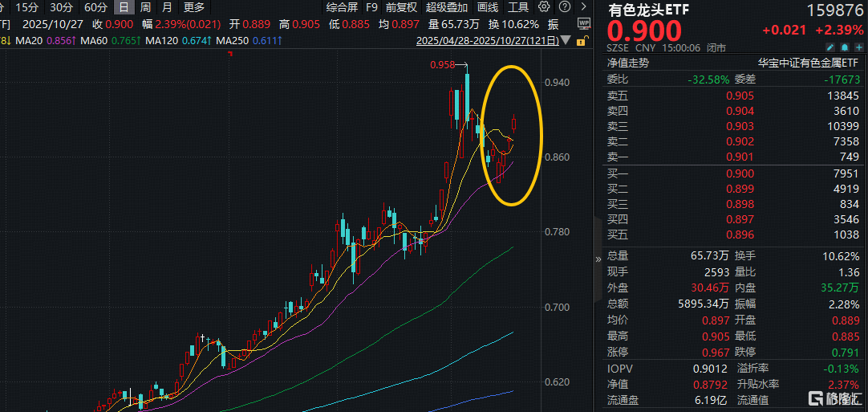Click the IOPV value 0.9012
The image size is (868, 412).
[712, 368]
